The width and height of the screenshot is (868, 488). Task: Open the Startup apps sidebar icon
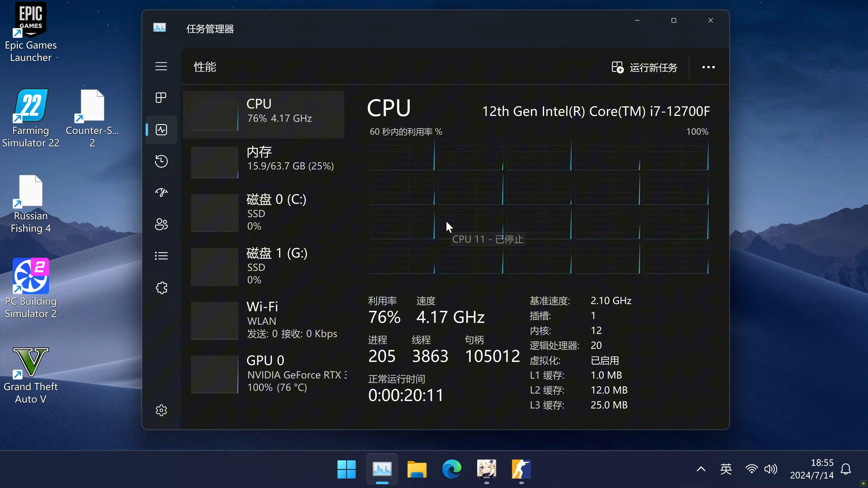tap(161, 192)
